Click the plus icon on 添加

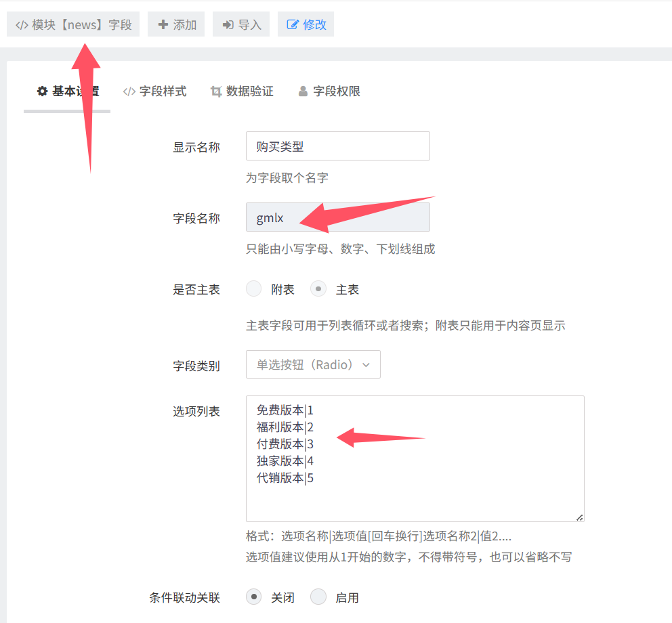(163, 24)
